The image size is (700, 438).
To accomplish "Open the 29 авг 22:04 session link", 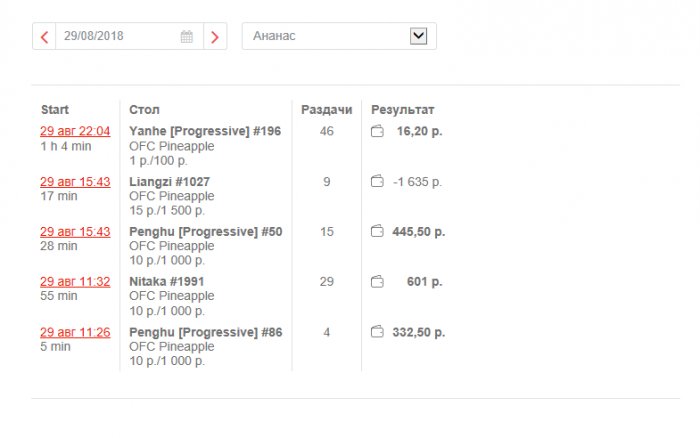I will [x=75, y=131].
